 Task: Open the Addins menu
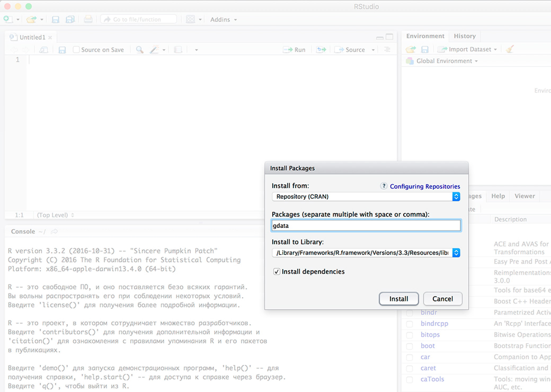[x=223, y=20]
